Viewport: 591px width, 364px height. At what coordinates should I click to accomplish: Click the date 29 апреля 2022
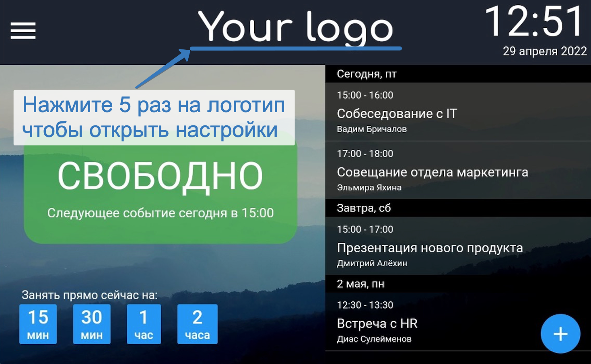click(x=545, y=51)
